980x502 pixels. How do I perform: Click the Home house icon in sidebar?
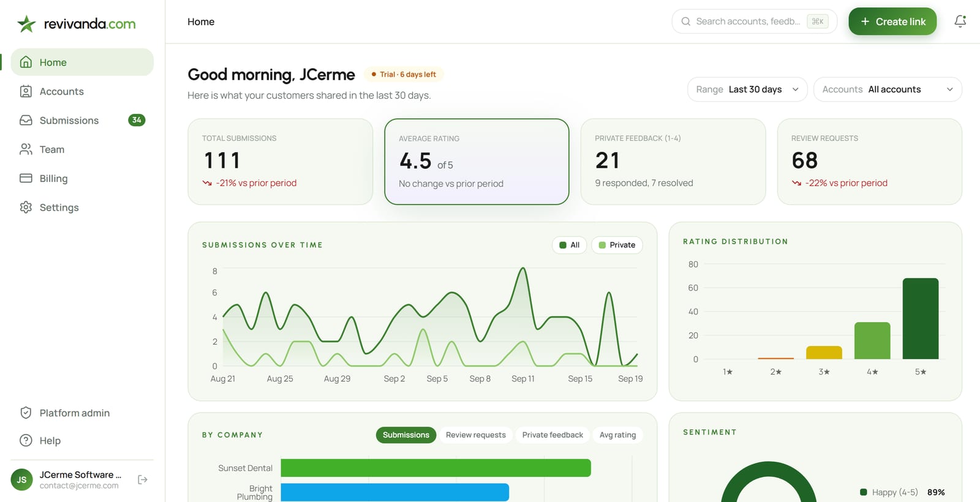pos(26,62)
